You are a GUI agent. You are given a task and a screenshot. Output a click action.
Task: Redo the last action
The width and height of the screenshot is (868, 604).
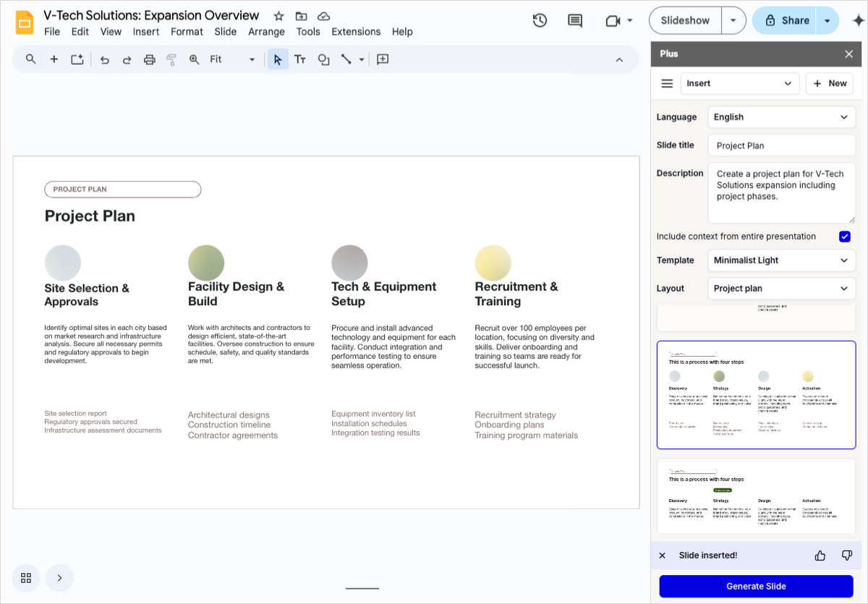pyautogui.click(x=127, y=60)
